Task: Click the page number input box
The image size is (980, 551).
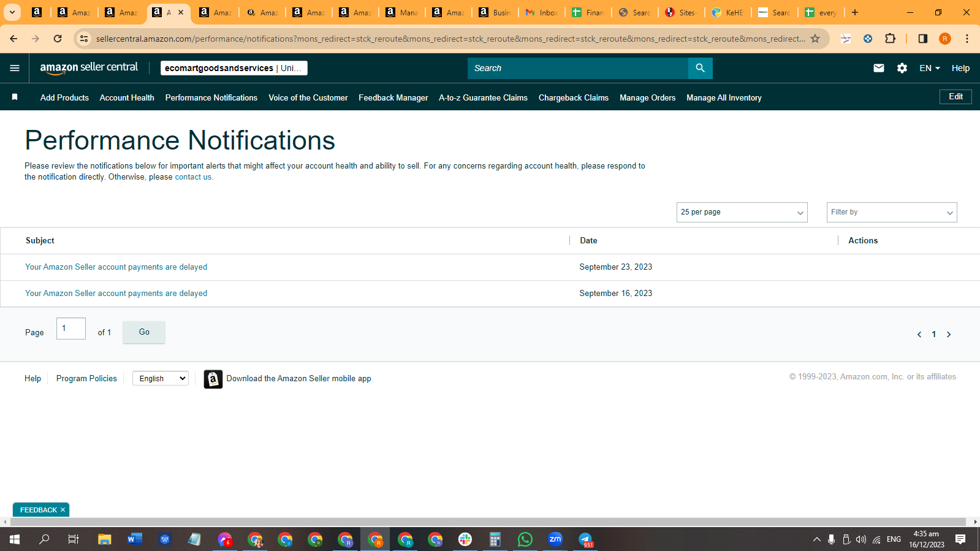Action: click(x=71, y=329)
